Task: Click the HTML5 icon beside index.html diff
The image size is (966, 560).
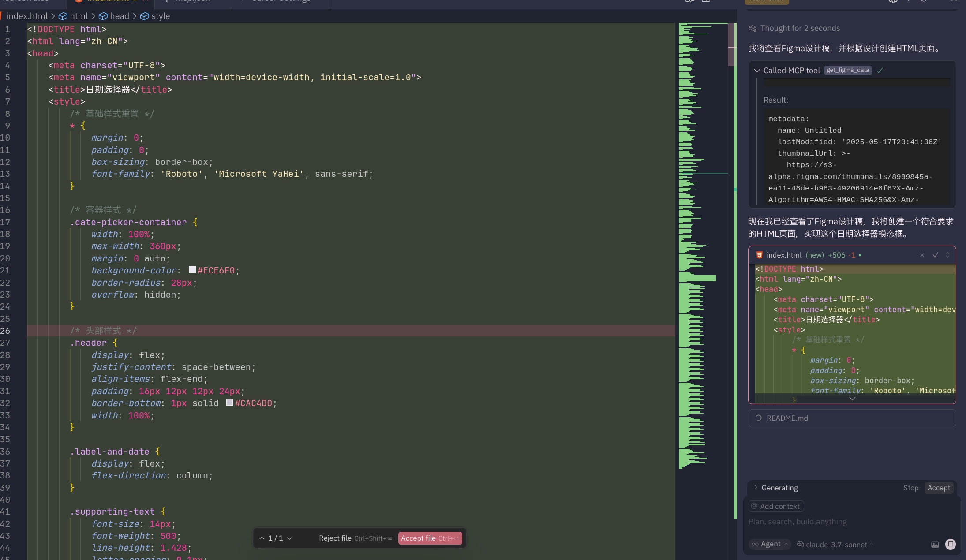Action: pyautogui.click(x=759, y=255)
